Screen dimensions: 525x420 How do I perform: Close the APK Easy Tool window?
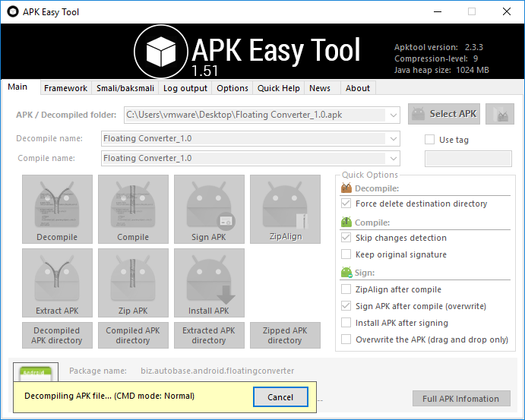click(x=507, y=11)
